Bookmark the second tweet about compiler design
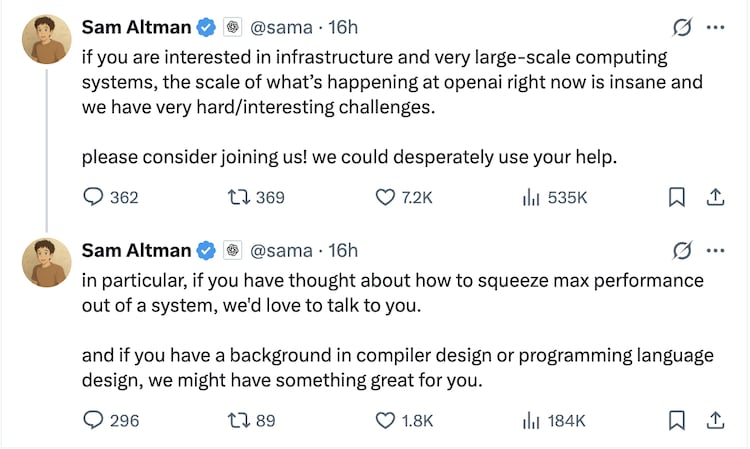The width and height of the screenshot is (750, 449). (x=676, y=421)
